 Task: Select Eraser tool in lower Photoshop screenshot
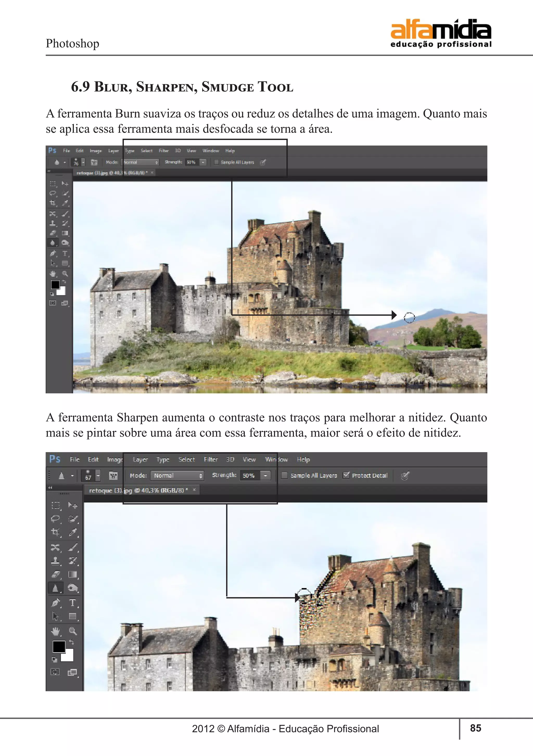pos(55,574)
